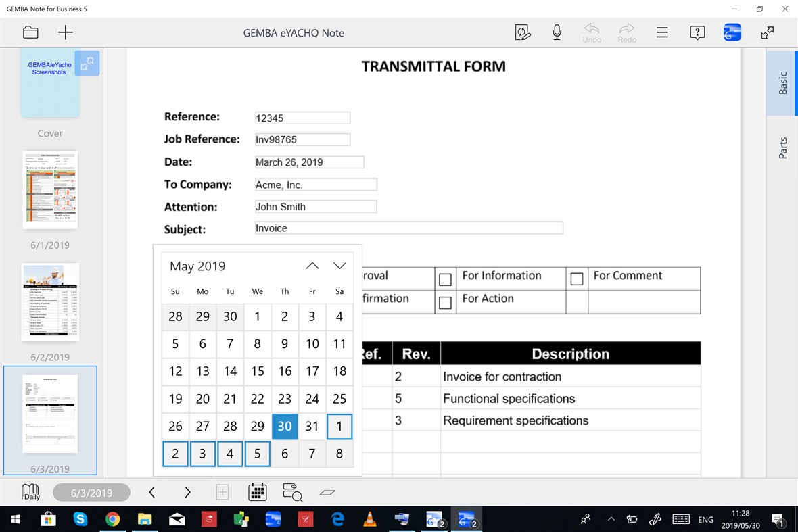
Task: Expand the note to full screen
Action: (768, 32)
